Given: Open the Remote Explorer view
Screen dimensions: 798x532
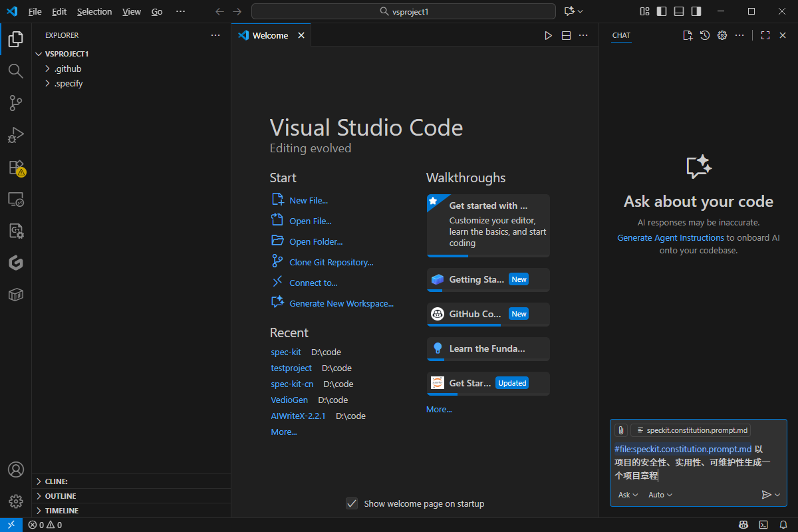Looking at the screenshot, I should click(15, 199).
